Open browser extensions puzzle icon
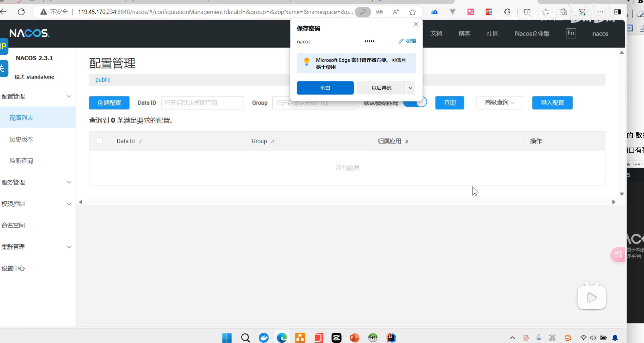This screenshot has height=343, width=644. [x=507, y=12]
